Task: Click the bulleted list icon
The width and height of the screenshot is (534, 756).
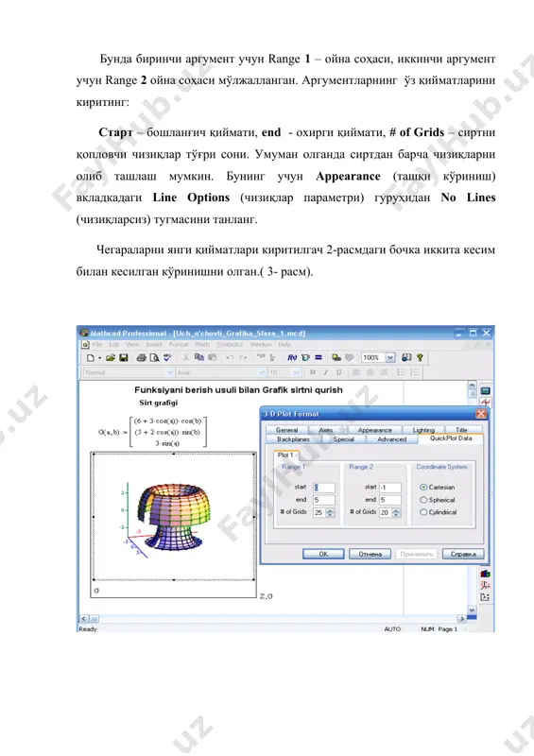Action: point(401,372)
